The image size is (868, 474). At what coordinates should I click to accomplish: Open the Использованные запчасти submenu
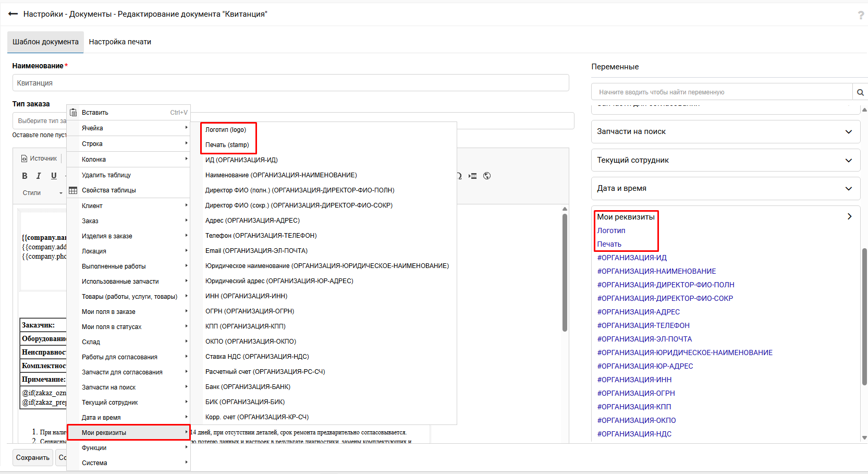tap(128, 282)
